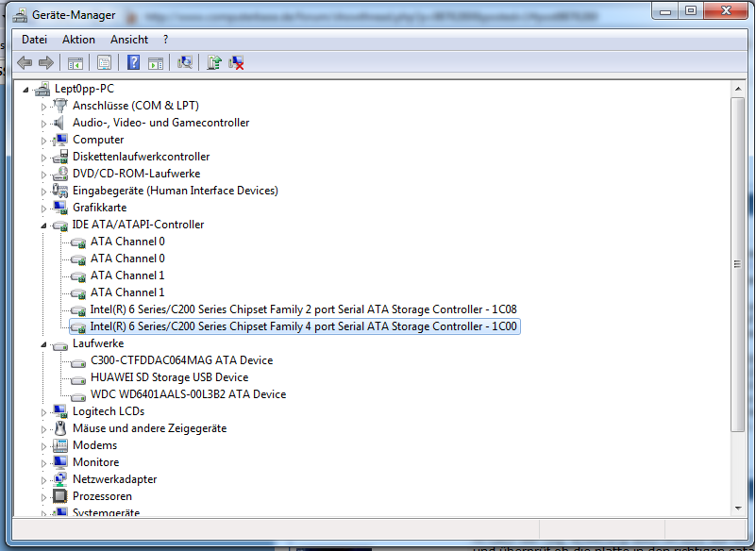Expand the Modems node arrow

(43, 446)
